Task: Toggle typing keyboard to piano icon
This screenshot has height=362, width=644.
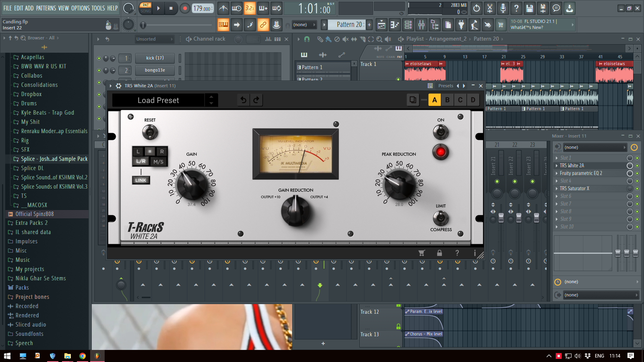Action: 223,25
